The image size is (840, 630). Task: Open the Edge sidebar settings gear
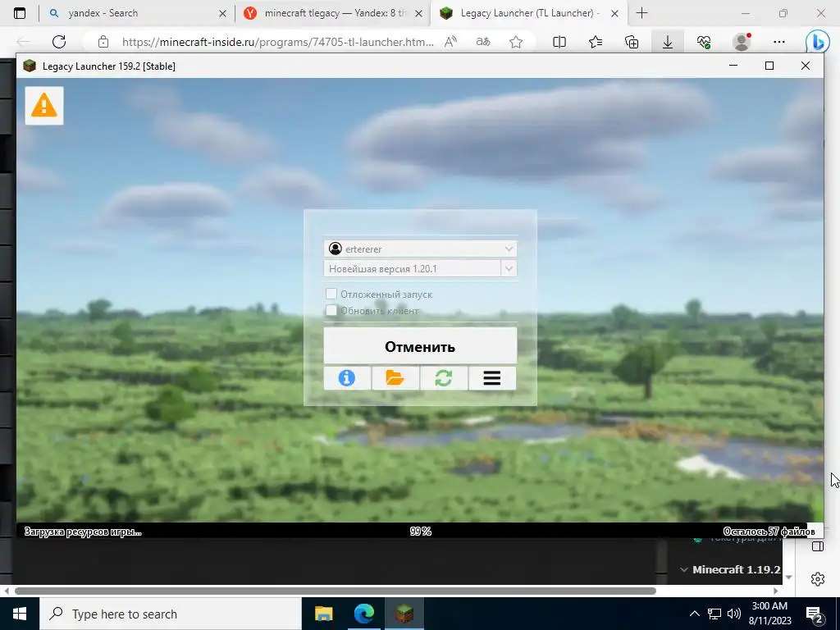(x=818, y=579)
